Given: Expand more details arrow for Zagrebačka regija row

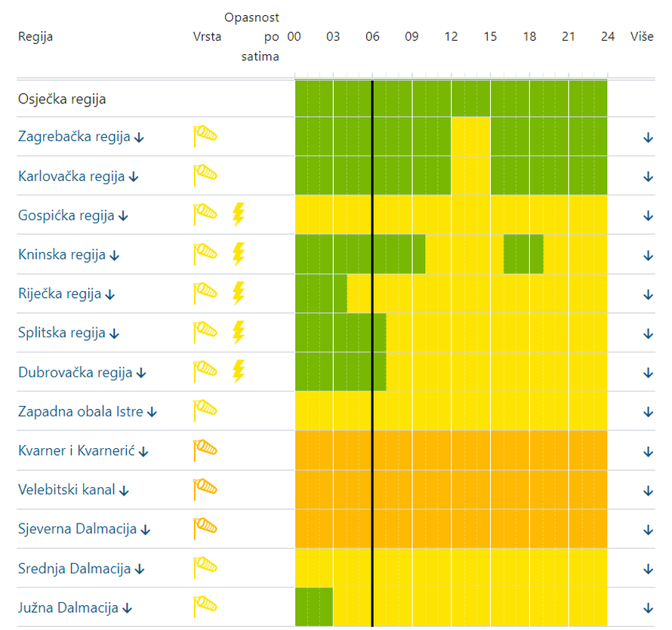Looking at the screenshot, I should point(647,137).
